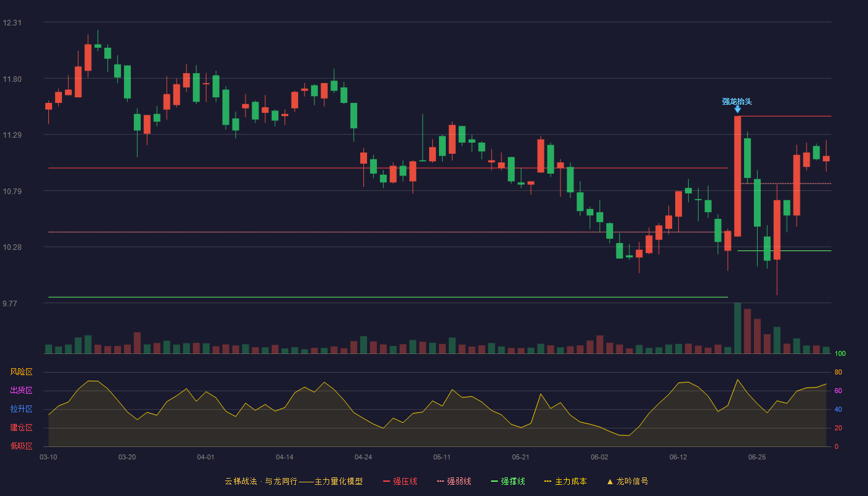Toggle the 强弱线 legend item
The width and height of the screenshot is (868, 496).
pyautogui.click(x=454, y=481)
